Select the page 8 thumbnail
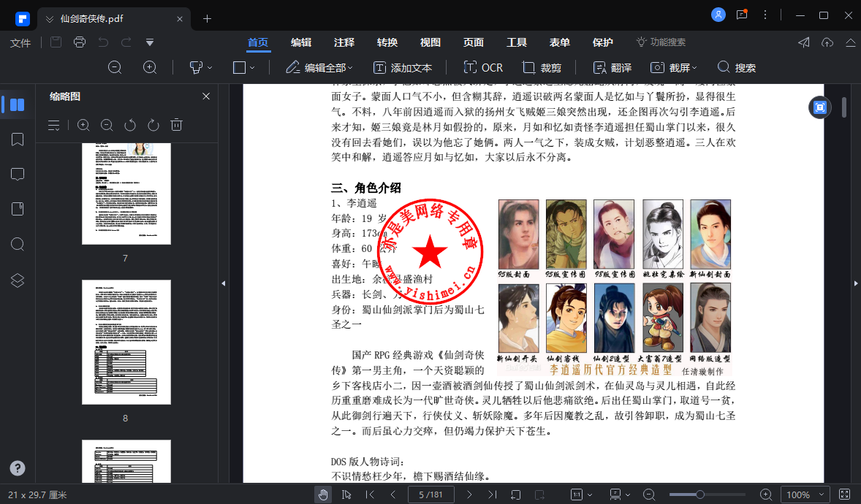The image size is (861, 504). point(126,342)
